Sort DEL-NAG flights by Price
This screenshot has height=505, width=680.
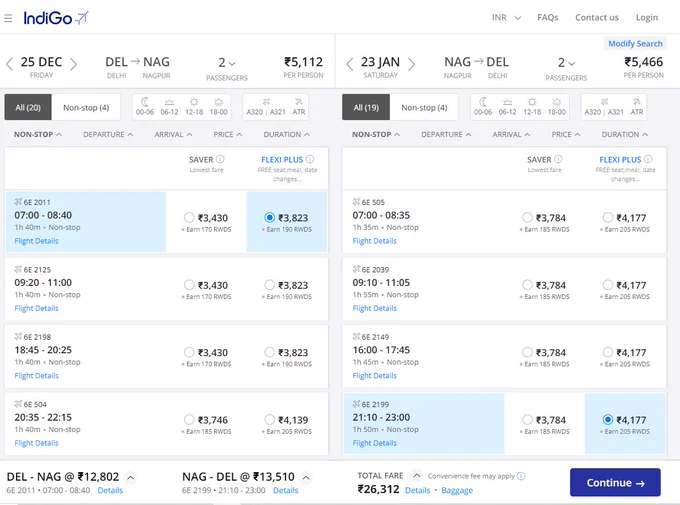point(228,134)
